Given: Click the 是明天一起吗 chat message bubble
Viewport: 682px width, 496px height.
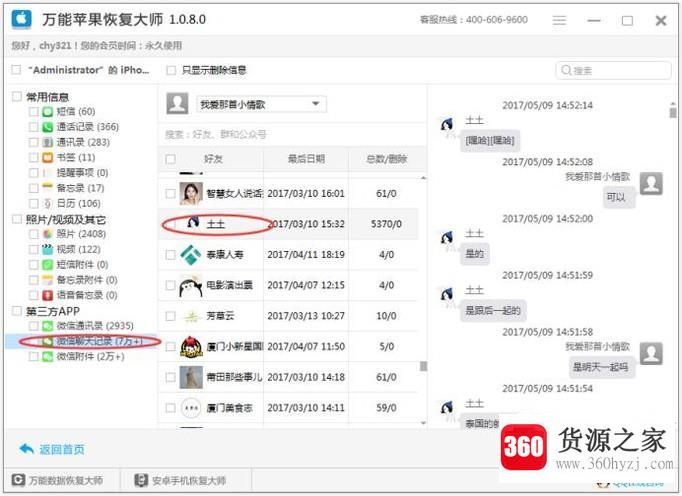Looking at the screenshot, I should 601,367.
